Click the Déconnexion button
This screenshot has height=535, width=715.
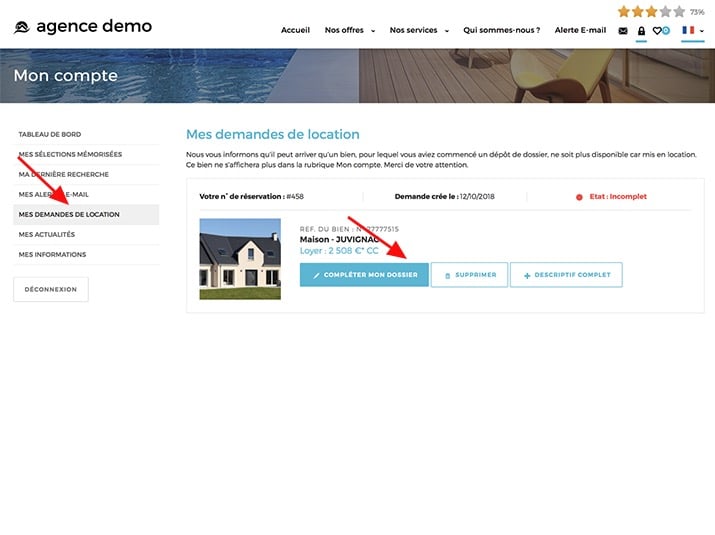[51, 290]
